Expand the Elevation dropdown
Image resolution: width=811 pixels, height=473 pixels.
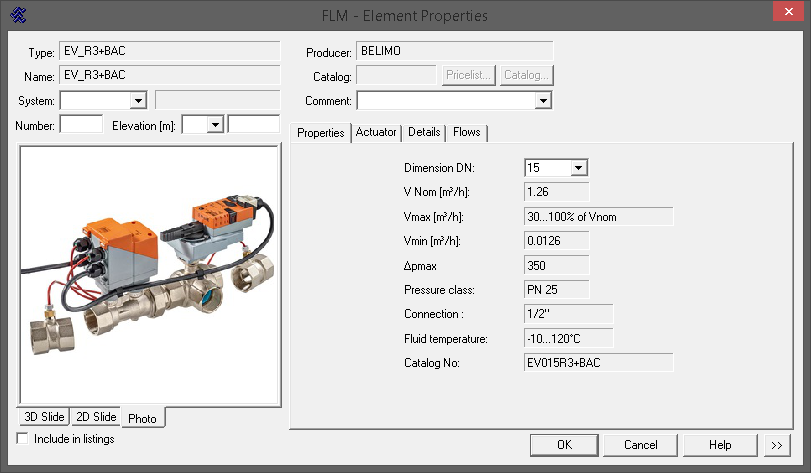pyautogui.click(x=215, y=124)
